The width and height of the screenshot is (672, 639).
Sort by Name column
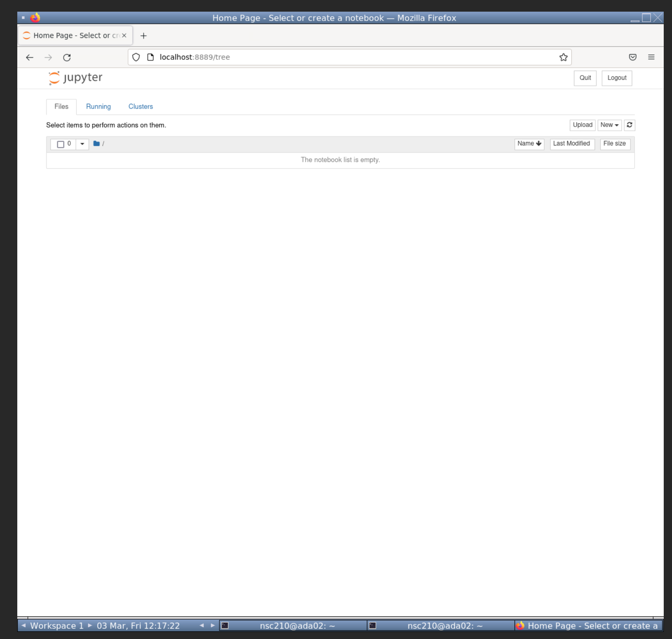click(x=529, y=144)
